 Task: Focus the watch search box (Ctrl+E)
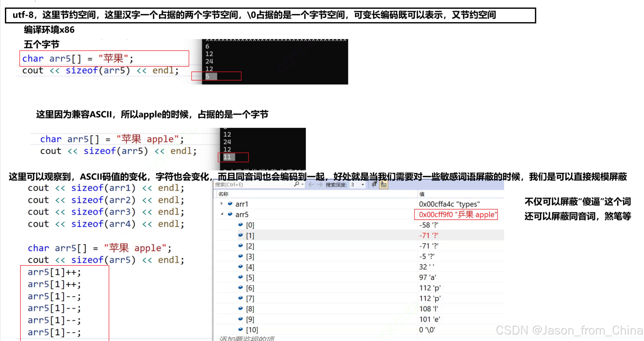[x=254, y=185]
